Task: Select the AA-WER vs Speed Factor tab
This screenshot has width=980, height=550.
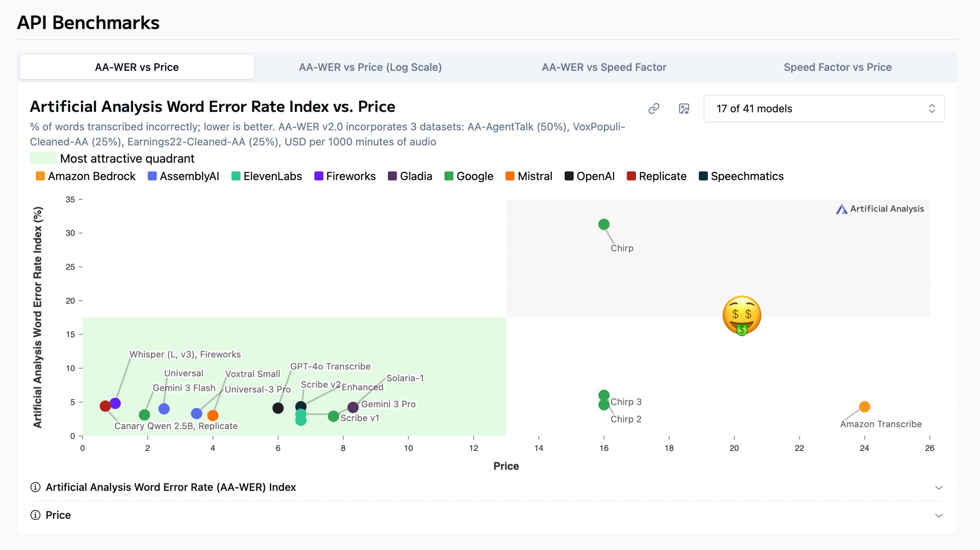Action: point(604,67)
